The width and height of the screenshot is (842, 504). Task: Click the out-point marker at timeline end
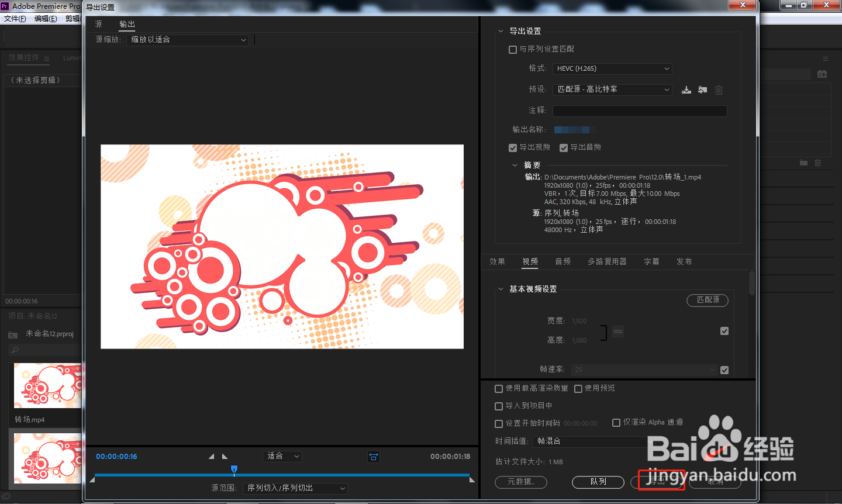tap(472, 480)
